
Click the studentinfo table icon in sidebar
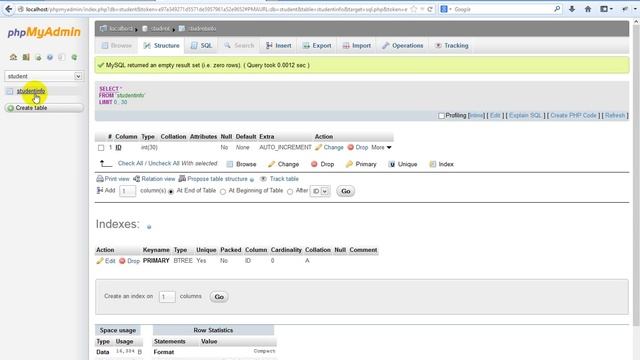(x=10, y=91)
